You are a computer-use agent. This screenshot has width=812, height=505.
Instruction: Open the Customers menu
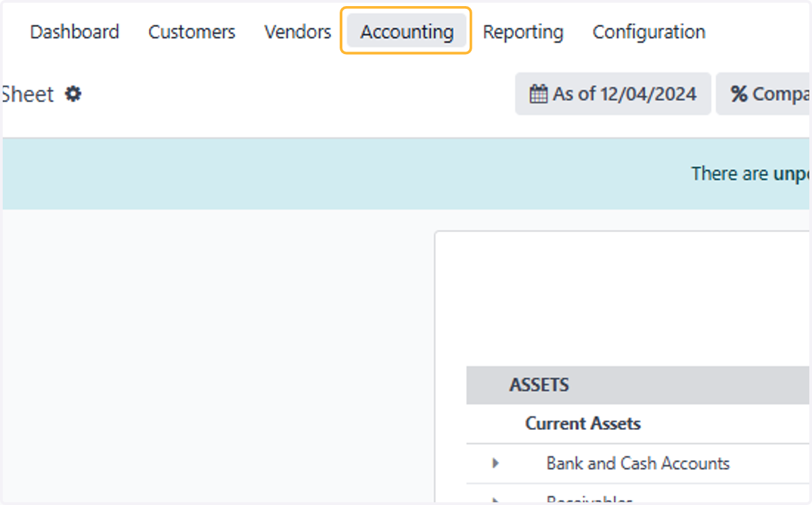point(191,32)
